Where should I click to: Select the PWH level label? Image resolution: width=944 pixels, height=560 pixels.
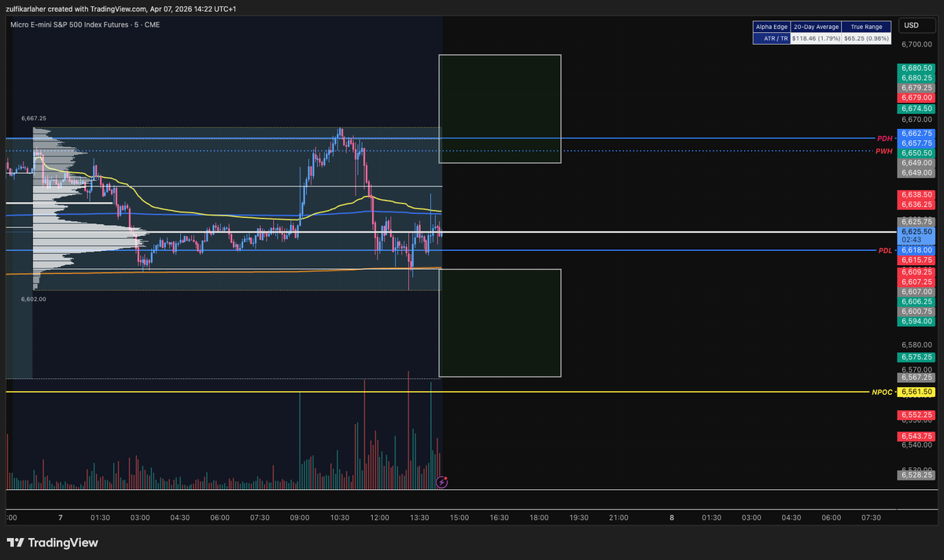(884, 150)
